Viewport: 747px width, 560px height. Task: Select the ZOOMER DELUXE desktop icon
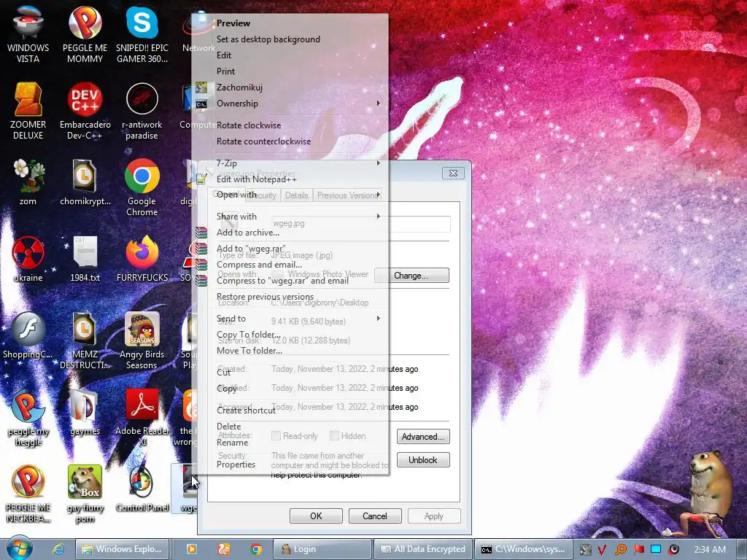click(x=28, y=112)
